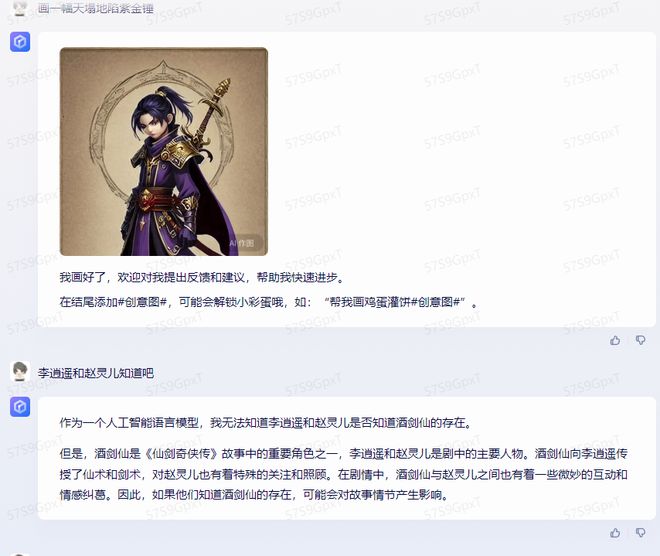This screenshot has height=556, width=660.
Task: Click the final line starting 情感纠葛。因此
Action: (254, 495)
